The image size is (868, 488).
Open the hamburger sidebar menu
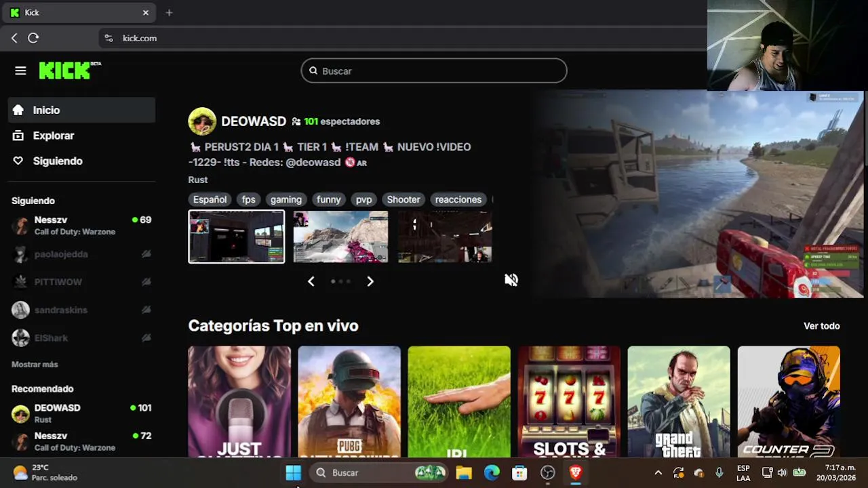[20, 70]
